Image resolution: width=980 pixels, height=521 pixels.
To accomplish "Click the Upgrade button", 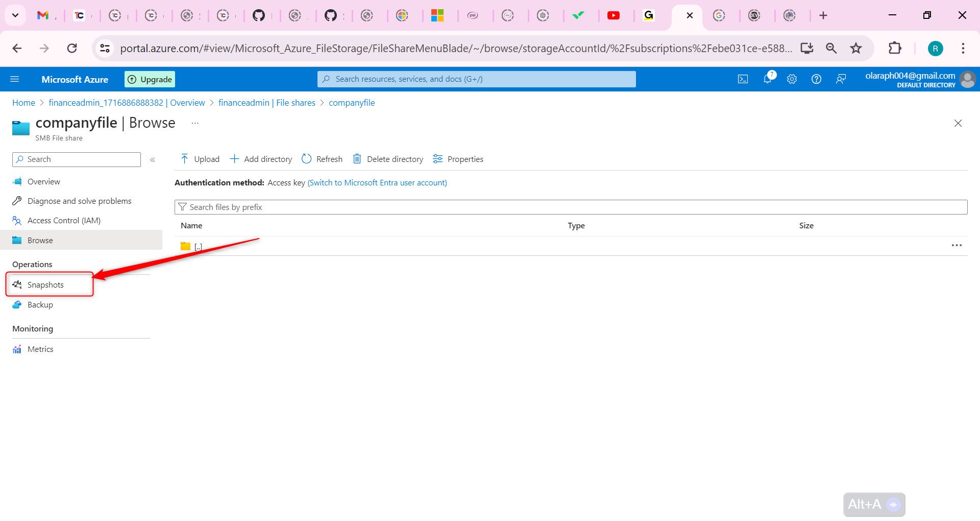I will coord(150,79).
